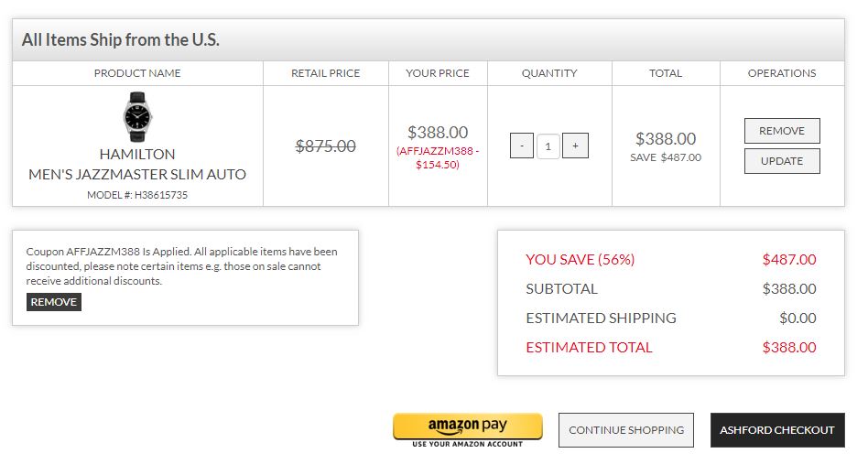Click the quantity input field

point(548,146)
